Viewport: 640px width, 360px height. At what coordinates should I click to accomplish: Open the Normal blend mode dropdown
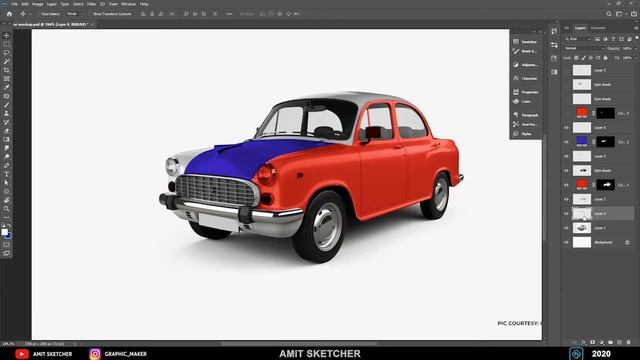pos(583,48)
